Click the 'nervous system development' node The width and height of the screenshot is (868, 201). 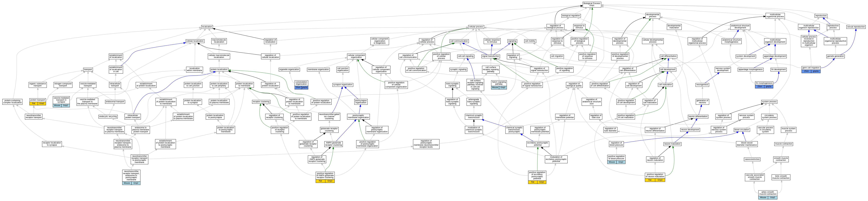(x=723, y=70)
